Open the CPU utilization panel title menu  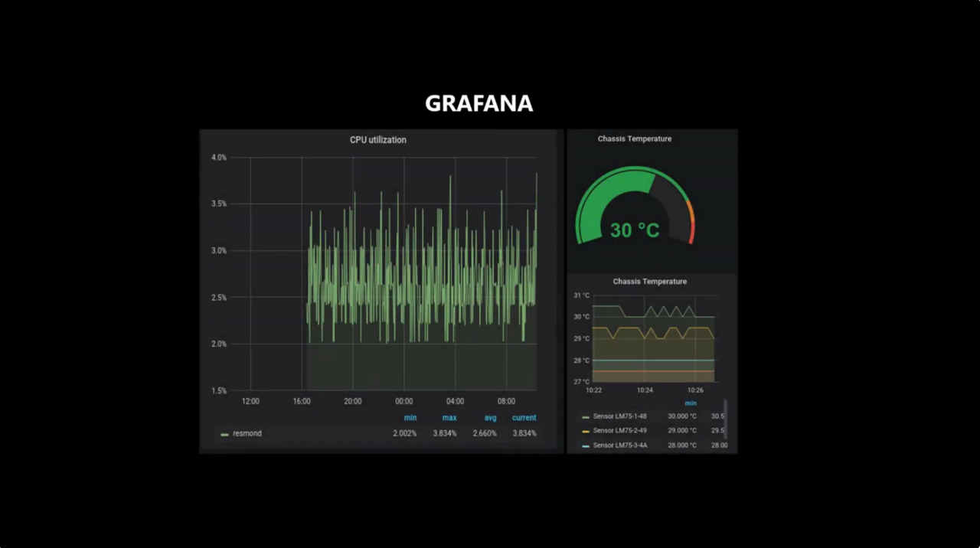377,139
